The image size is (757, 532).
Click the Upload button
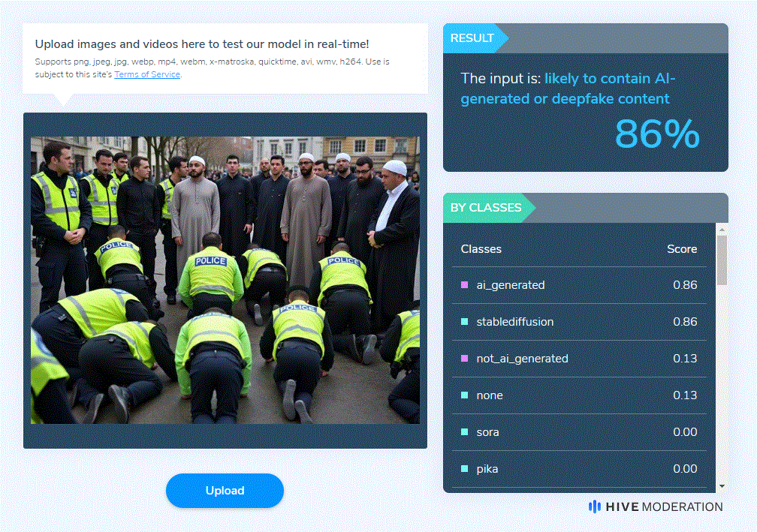225,491
